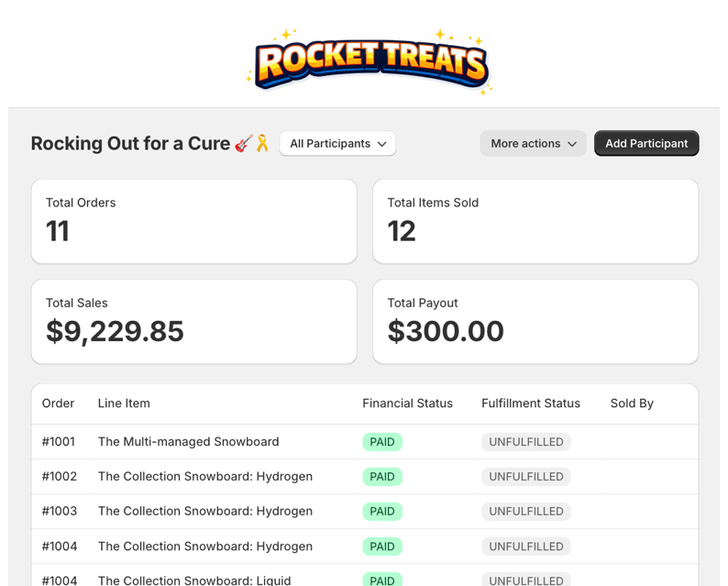Click Hydrogen snowboard item in order #1003
This screenshot has height=586, width=728.
(x=205, y=511)
